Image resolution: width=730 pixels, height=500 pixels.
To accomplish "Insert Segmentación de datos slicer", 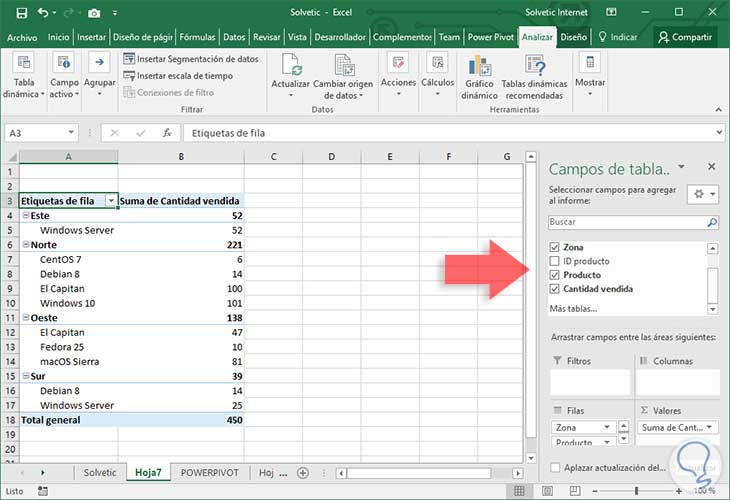I will coord(190,59).
